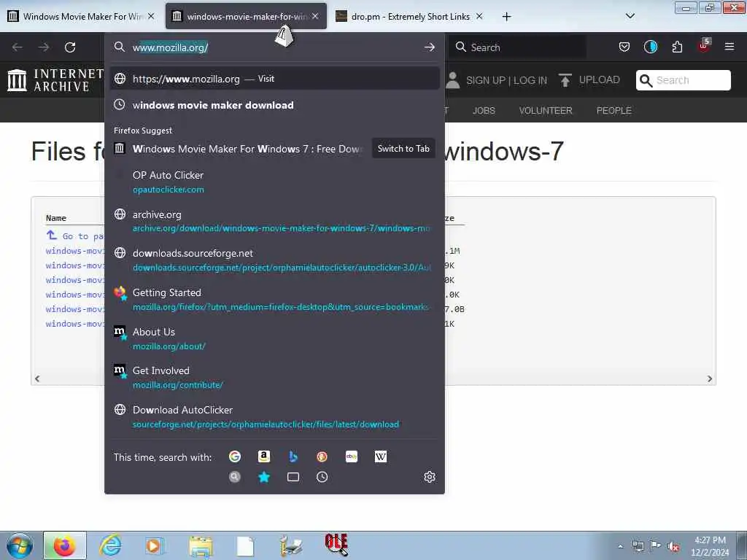This screenshot has height=560, width=747.
Task: Open the Extensions puzzle icon
Action: point(677,47)
